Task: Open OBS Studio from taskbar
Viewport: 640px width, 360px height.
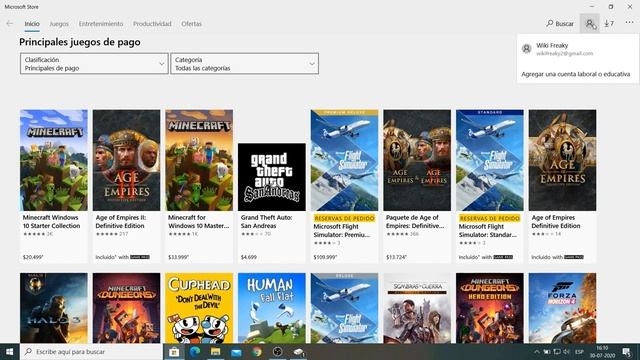Action: (x=278, y=351)
